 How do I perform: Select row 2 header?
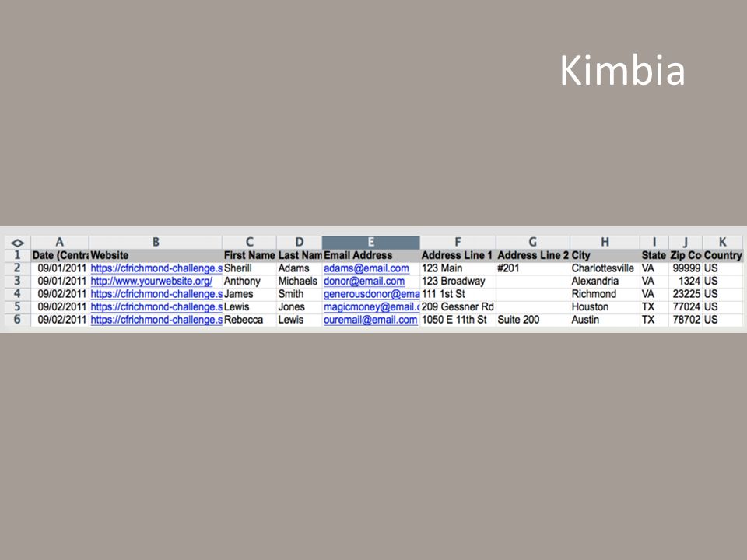(x=18, y=268)
